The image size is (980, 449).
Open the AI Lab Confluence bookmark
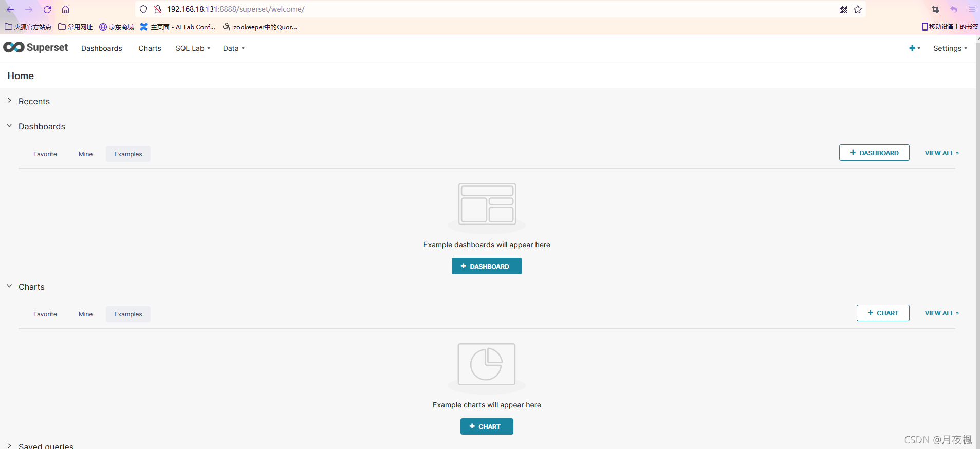(x=178, y=27)
